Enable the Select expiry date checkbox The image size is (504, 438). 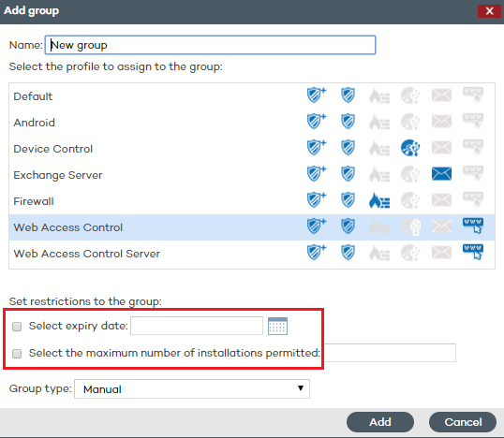[x=17, y=327]
